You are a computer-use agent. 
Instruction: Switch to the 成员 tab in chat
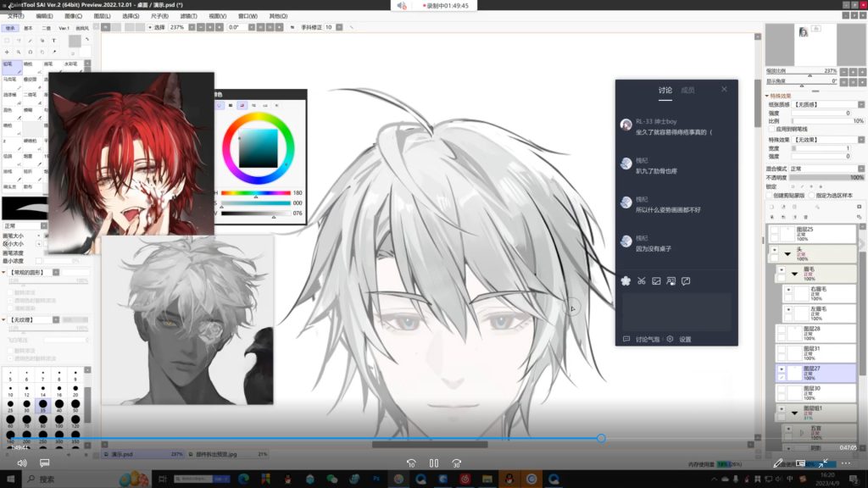(687, 90)
